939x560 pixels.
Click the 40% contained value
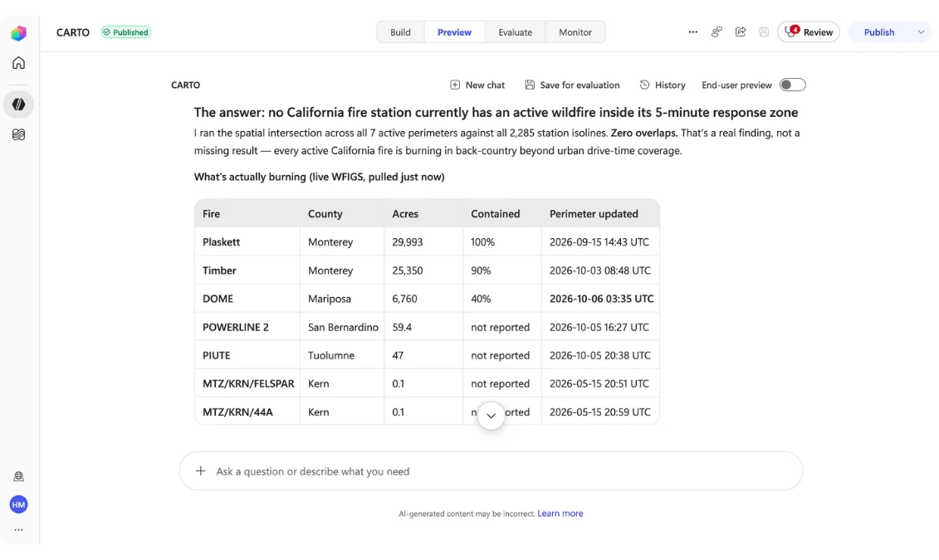481,299
